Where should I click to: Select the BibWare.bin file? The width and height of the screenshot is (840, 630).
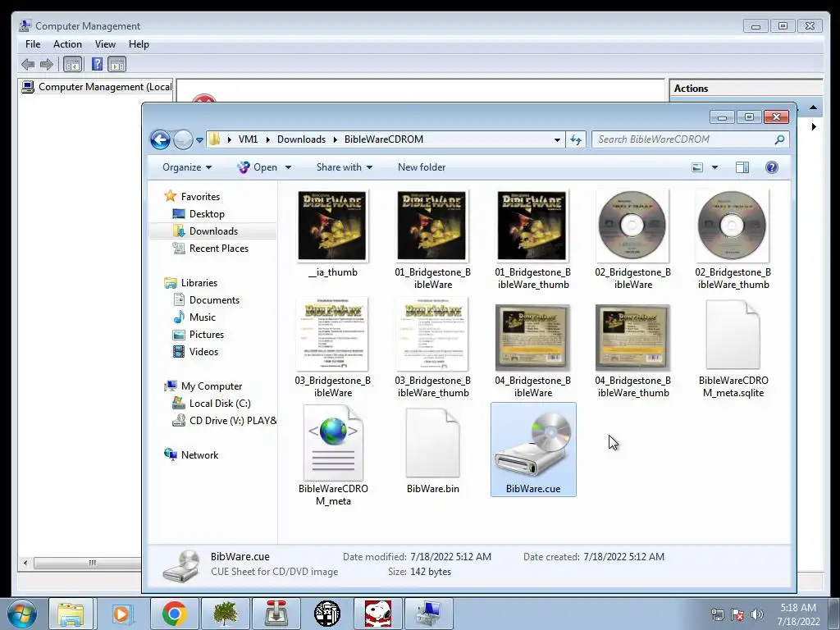(x=432, y=450)
